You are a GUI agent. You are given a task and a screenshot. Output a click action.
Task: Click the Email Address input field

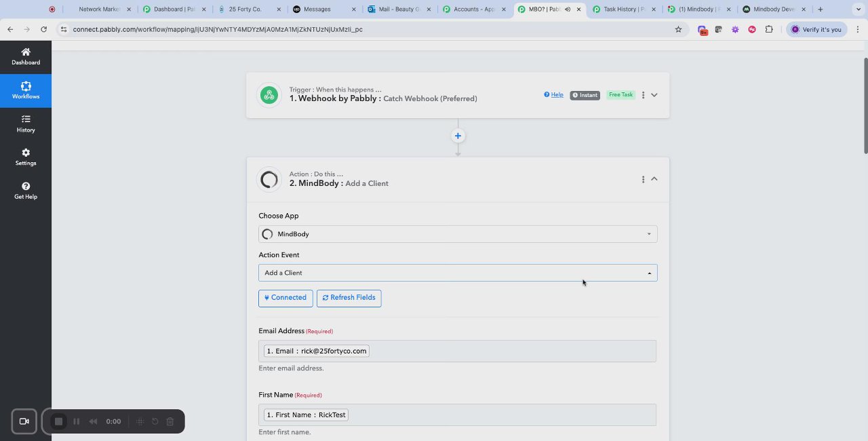pyautogui.click(x=458, y=351)
